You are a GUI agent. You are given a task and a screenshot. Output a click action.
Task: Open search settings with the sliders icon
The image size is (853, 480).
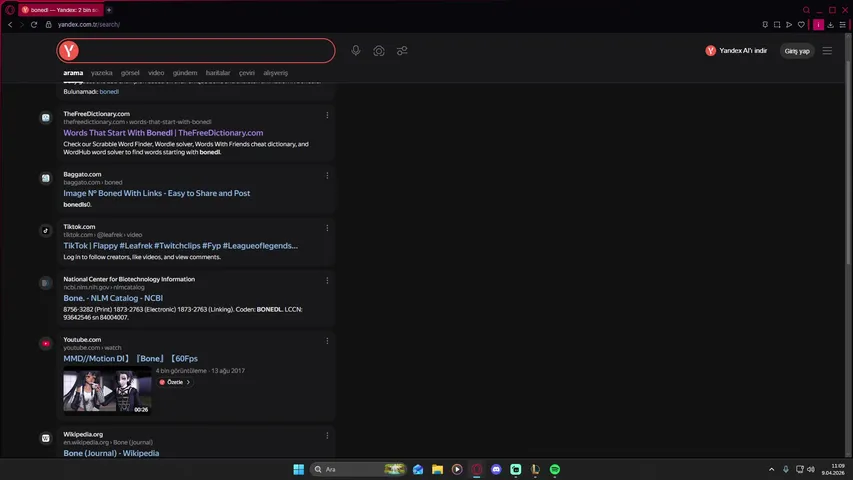(402, 51)
